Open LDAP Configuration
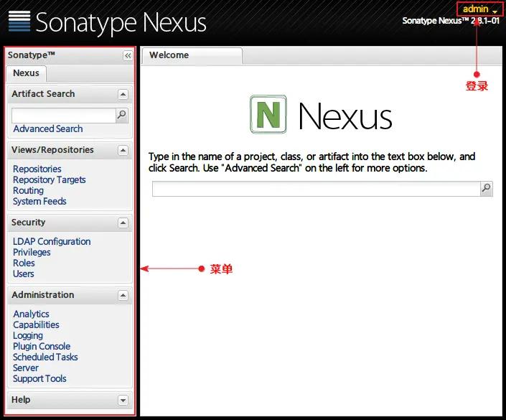This screenshot has width=506, height=420. click(x=52, y=241)
